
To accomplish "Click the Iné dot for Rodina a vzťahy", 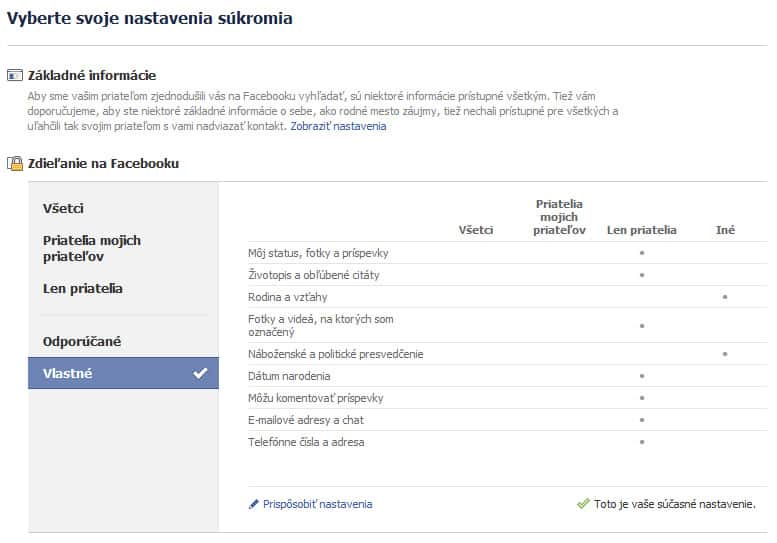I will [725, 297].
